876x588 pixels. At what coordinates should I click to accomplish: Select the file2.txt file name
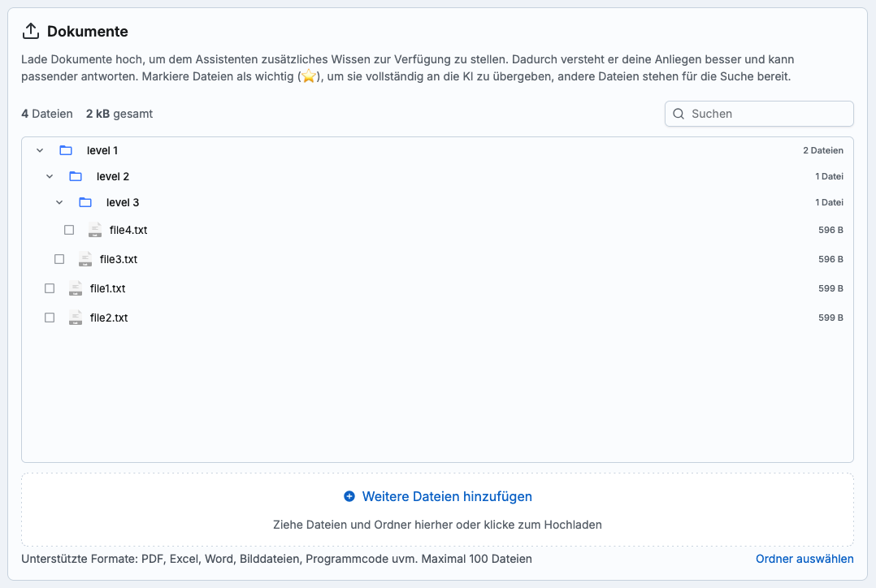coord(109,318)
